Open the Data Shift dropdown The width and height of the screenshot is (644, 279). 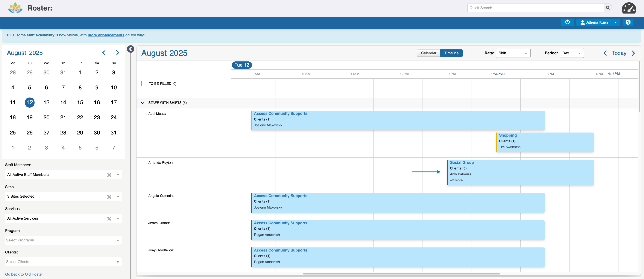[513, 53]
